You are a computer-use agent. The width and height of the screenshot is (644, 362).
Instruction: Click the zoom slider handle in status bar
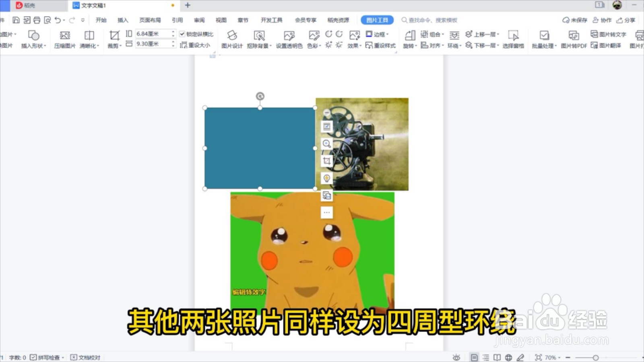[x=595, y=357]
